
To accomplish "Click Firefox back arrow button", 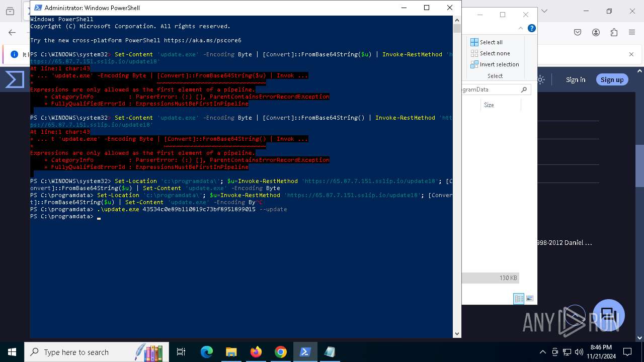I will (x=12, y=32).
